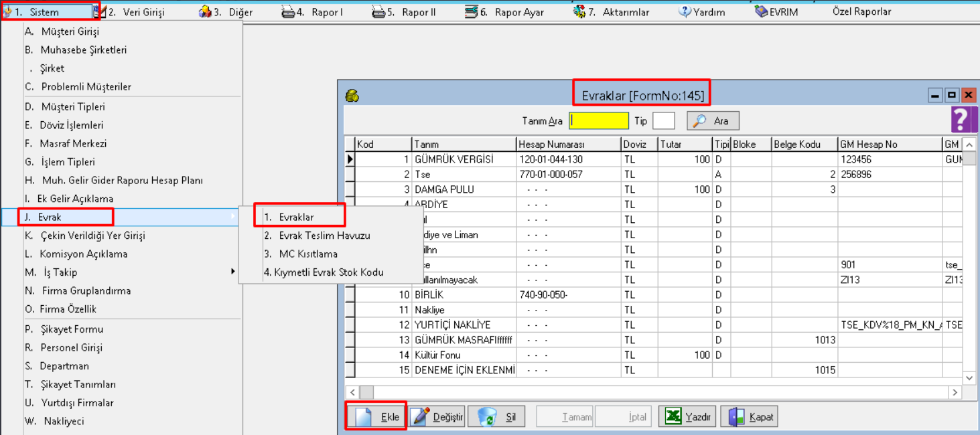This screenshot has width=980, height=435.
Task: Open the 3. Diğer menu
Action: (x=226, y=12)
